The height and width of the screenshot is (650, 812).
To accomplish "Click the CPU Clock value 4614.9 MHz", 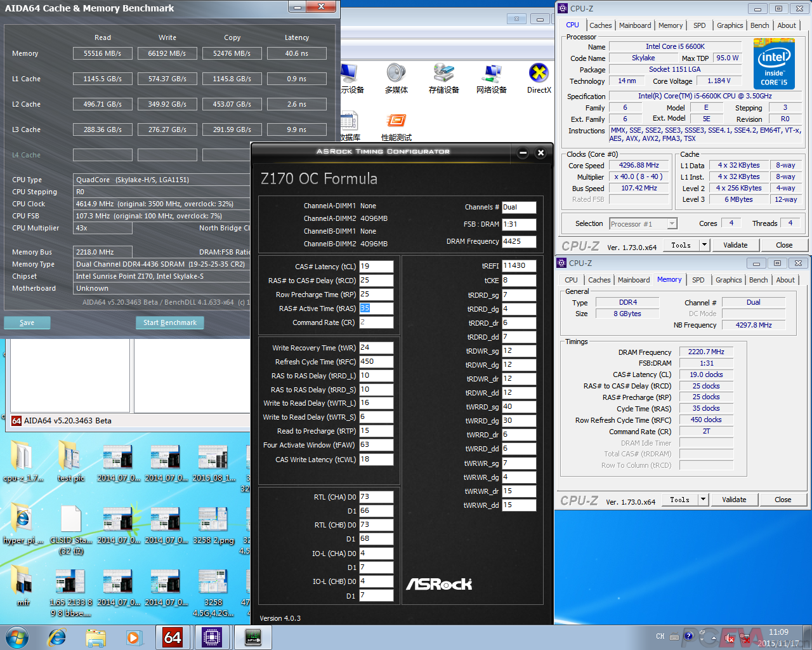I will [162, 204].
